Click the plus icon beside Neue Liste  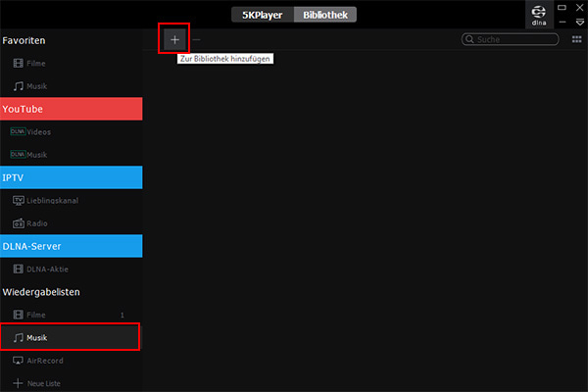18,383
